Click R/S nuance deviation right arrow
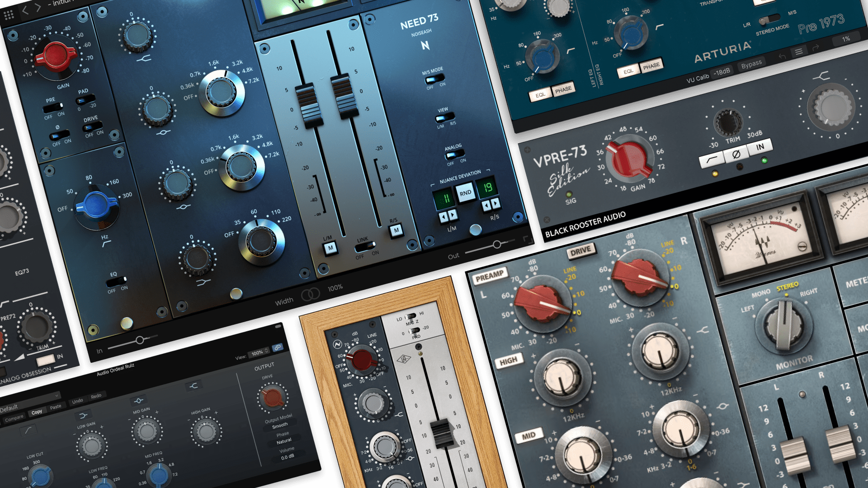 pyautogui.click(x=495, y=203)
